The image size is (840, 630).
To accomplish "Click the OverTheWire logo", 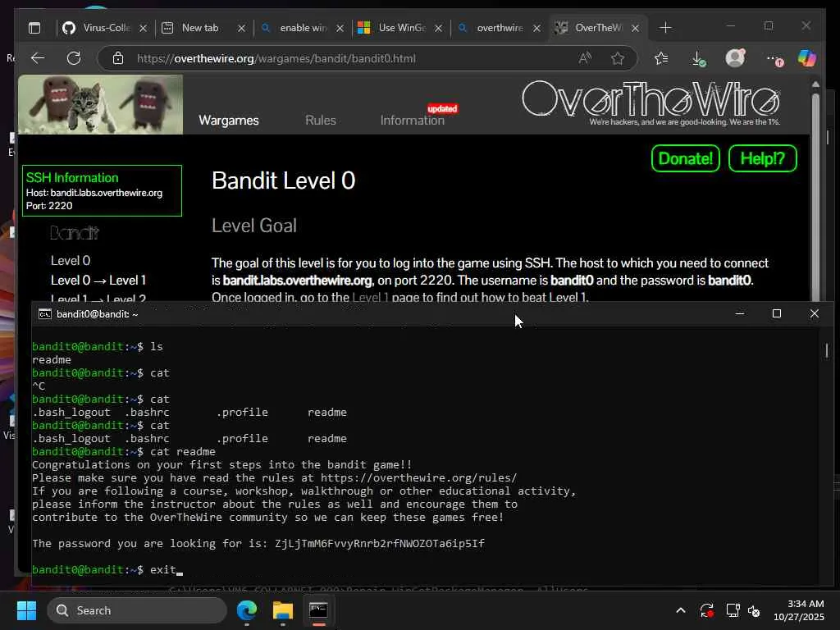I will (651, 103).
